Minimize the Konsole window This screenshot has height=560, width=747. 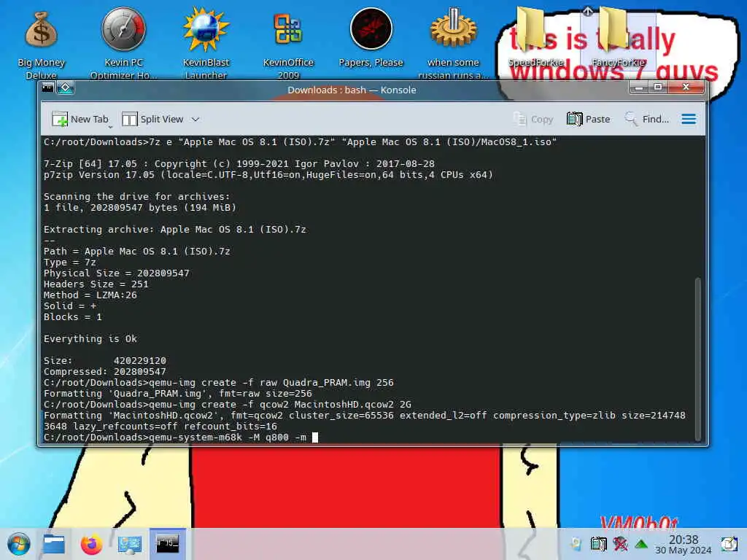click(x=639, y=87)
